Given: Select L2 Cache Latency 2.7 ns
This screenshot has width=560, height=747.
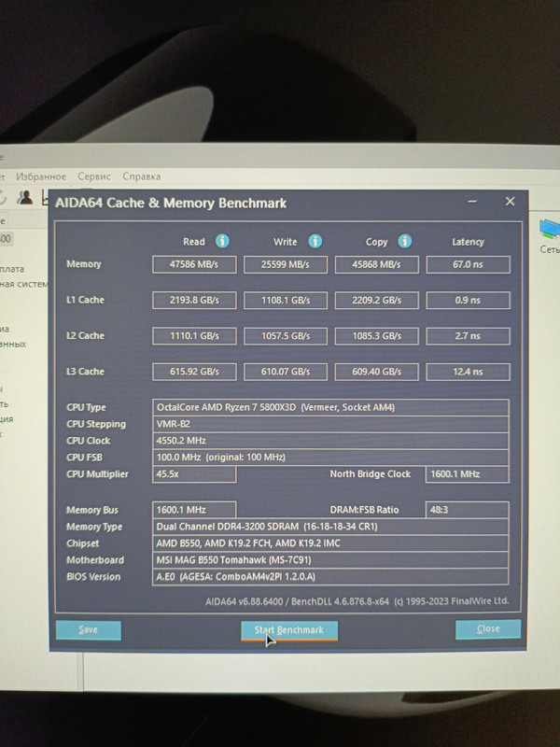Looking at the screenshot, I should coord(469,336).
